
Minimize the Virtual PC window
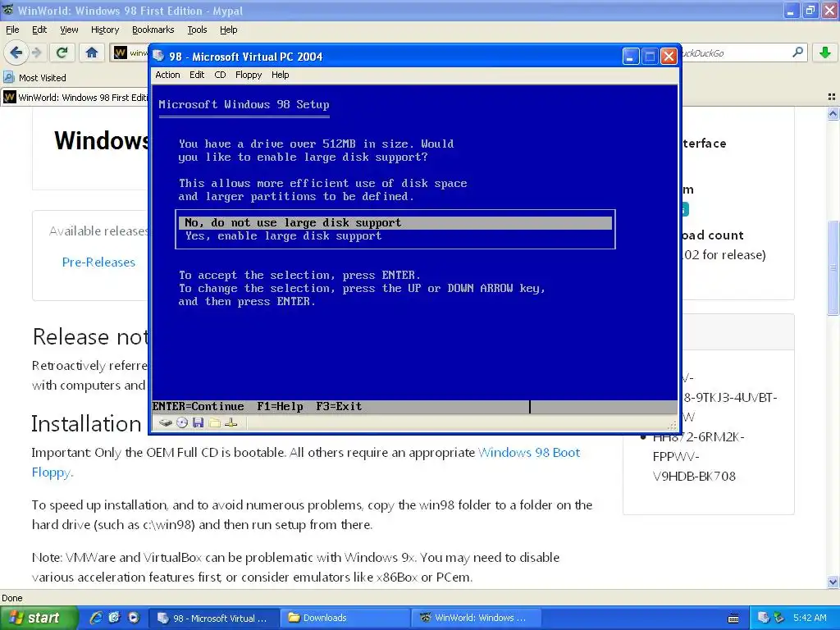pyautogui.click(x=631, y=57)
